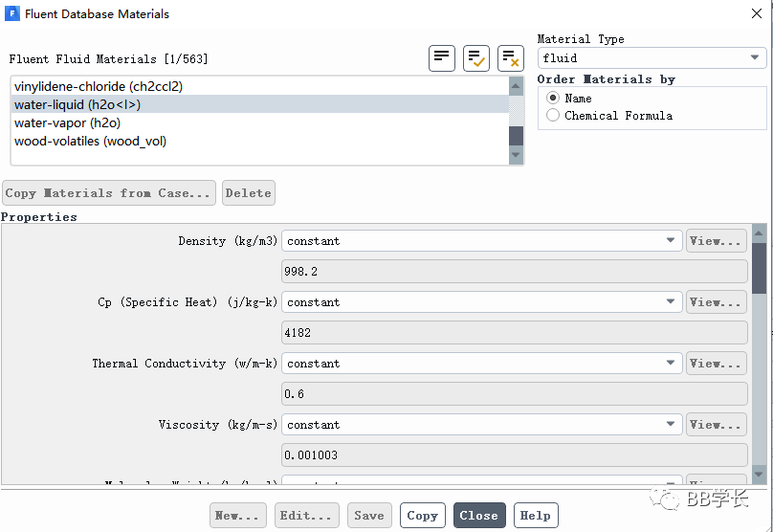Click the select-all icon with the checkmark
Image resolution: width=773 pixels, height=532 pixels.
point(475,58)
